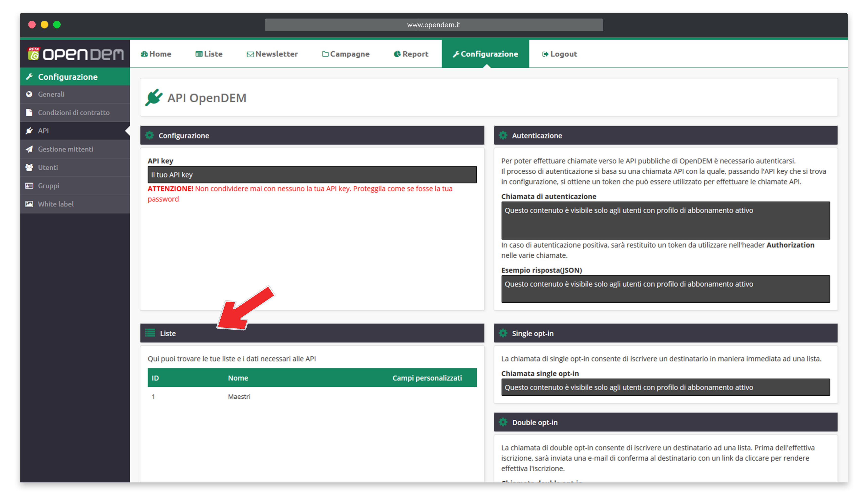The width and height of the screenshot is (868, 498).
Task: Click the ATTENZIONE! warning text
Action: tap(170, 188)
